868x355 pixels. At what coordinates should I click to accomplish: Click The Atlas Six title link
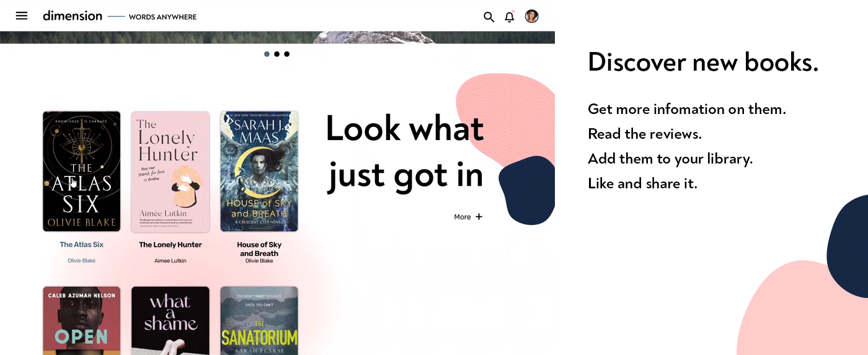tap(82, 245)
